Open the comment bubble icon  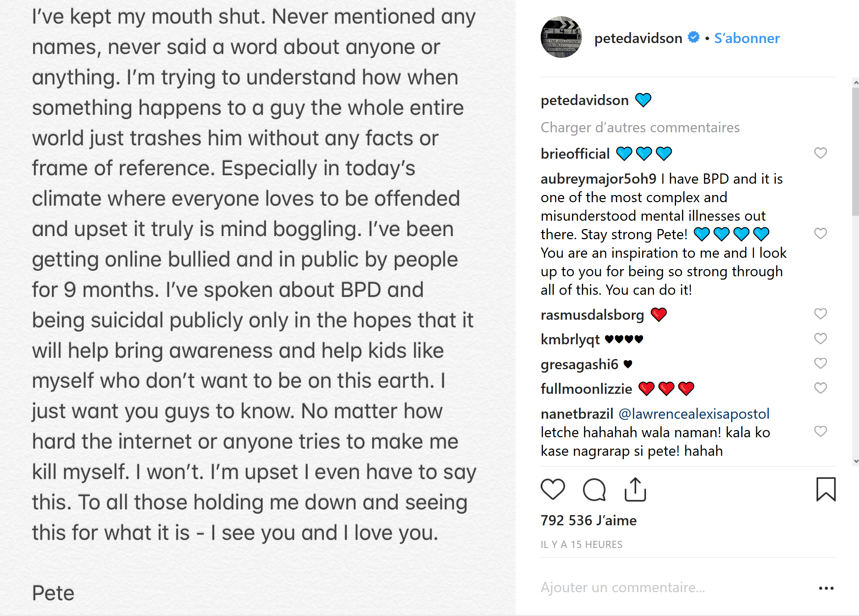[594, 489]
